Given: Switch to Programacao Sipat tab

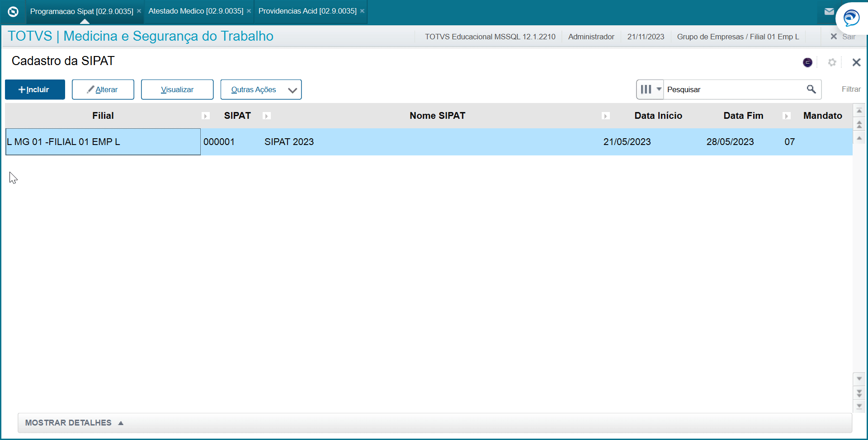Looking at the screenshot, I should pos(81,11).
